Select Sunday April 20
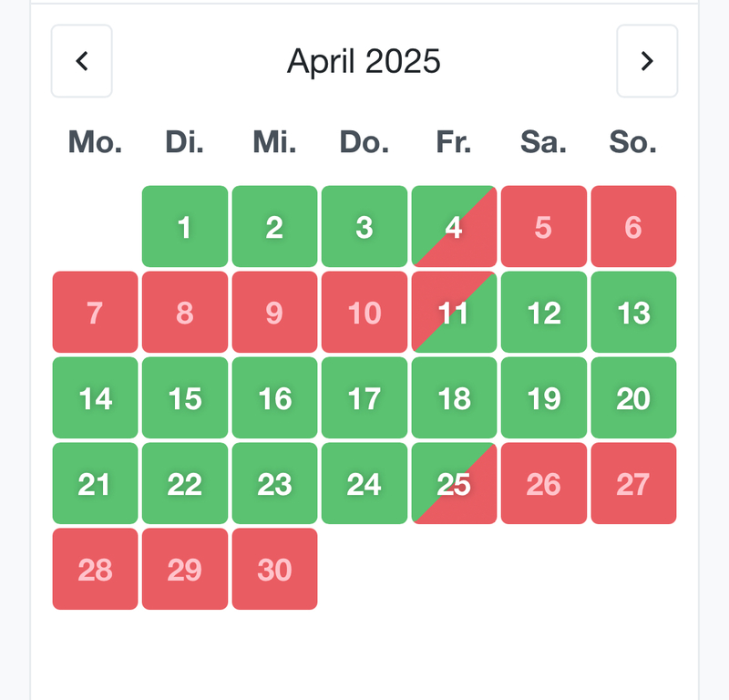Screen dimensions: 729x700 [633, 398]
